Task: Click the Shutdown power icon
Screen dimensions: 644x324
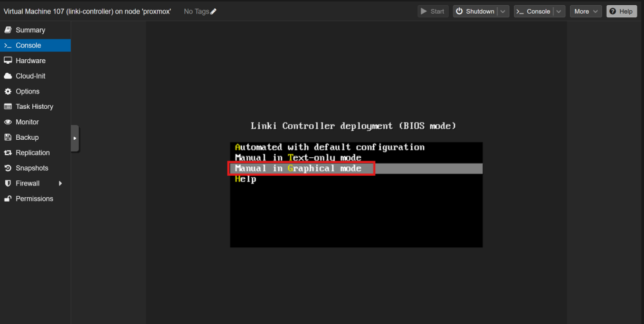Action: point(460,12)
